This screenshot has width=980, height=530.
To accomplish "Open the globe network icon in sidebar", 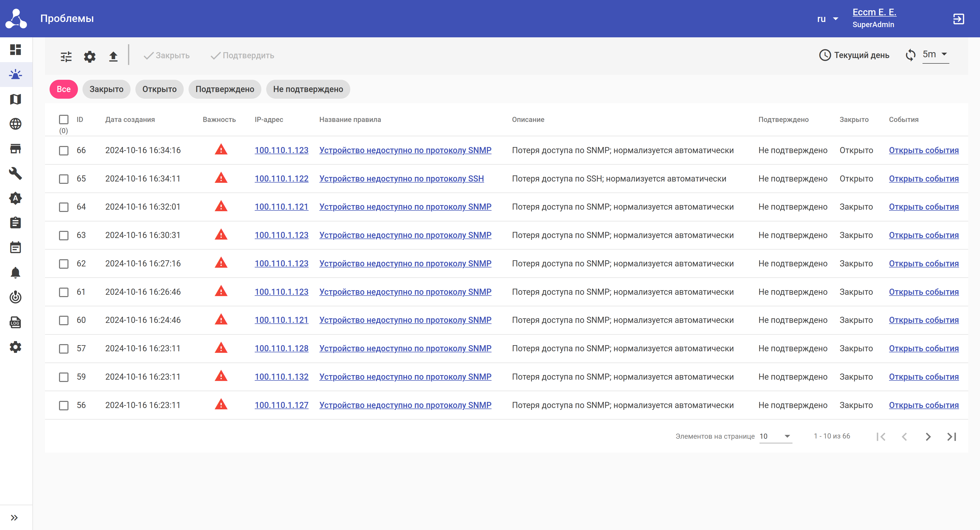I will 16,124.
